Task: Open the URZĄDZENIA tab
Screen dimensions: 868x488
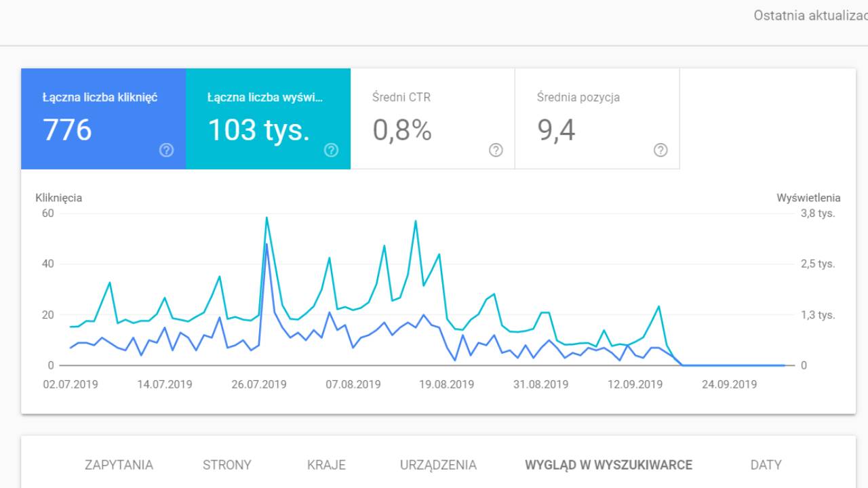Action: [x=438, y=465]
